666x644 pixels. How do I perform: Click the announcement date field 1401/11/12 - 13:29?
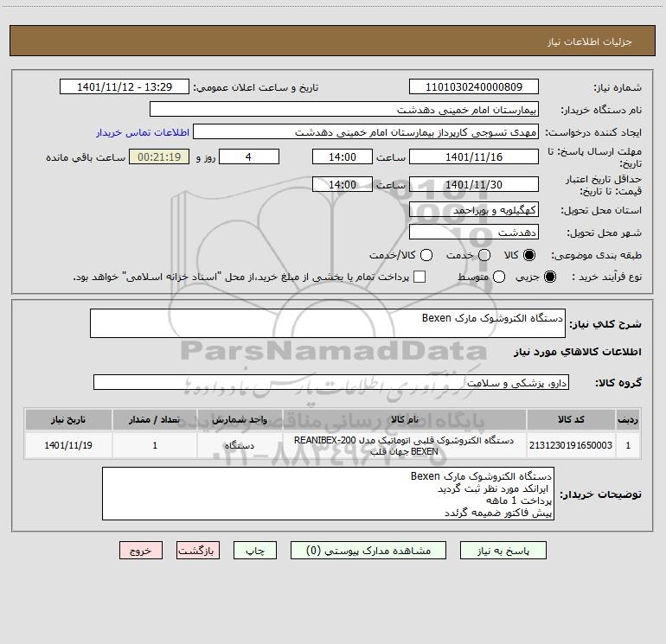coord(125,87)
